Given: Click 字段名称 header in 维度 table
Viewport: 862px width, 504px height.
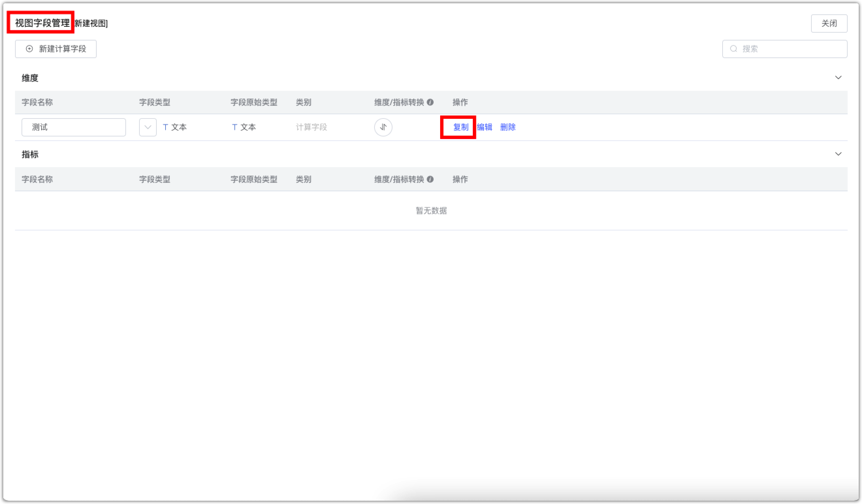Looking at the screenshot, I should [x=37, y=102].
